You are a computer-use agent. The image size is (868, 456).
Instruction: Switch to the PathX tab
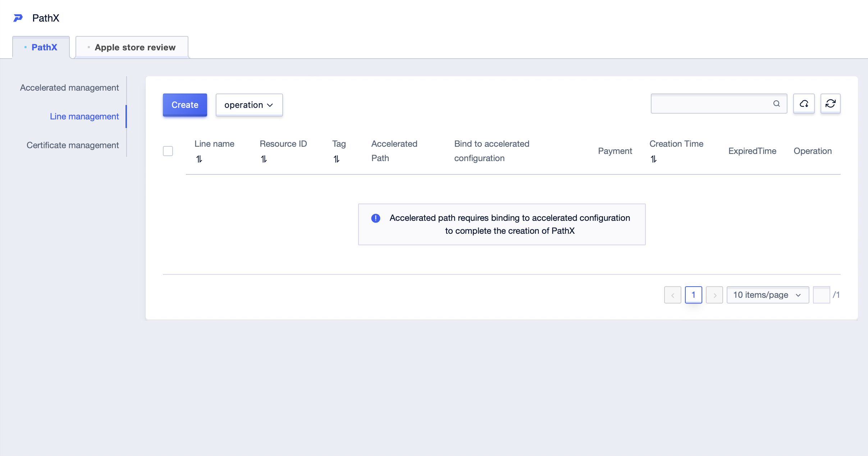point(41,47)
